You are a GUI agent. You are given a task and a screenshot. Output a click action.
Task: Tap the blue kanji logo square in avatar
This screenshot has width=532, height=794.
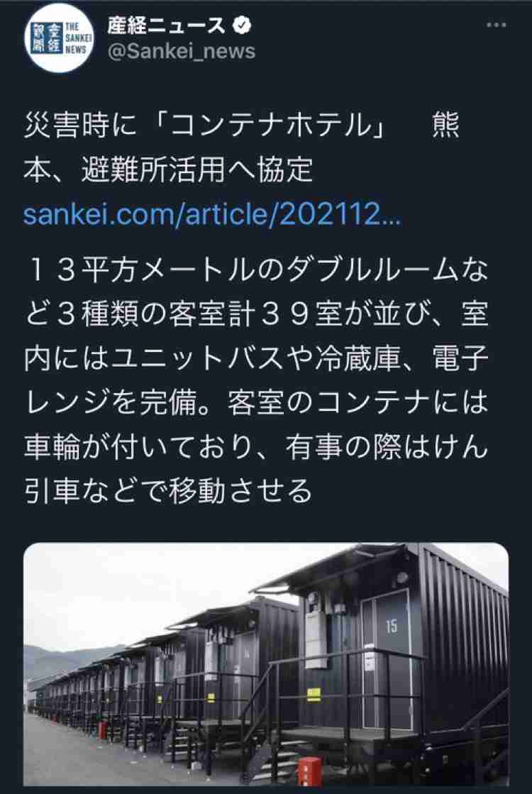click(x=47, y=38)
